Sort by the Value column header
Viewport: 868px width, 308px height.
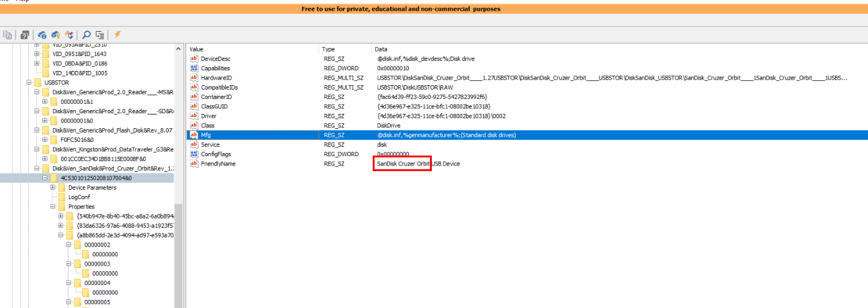click(x=253, y=49)
